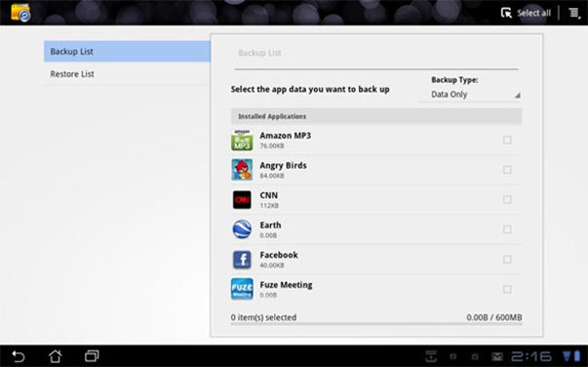Tap the Facebook app icon

tap(242, 260)
